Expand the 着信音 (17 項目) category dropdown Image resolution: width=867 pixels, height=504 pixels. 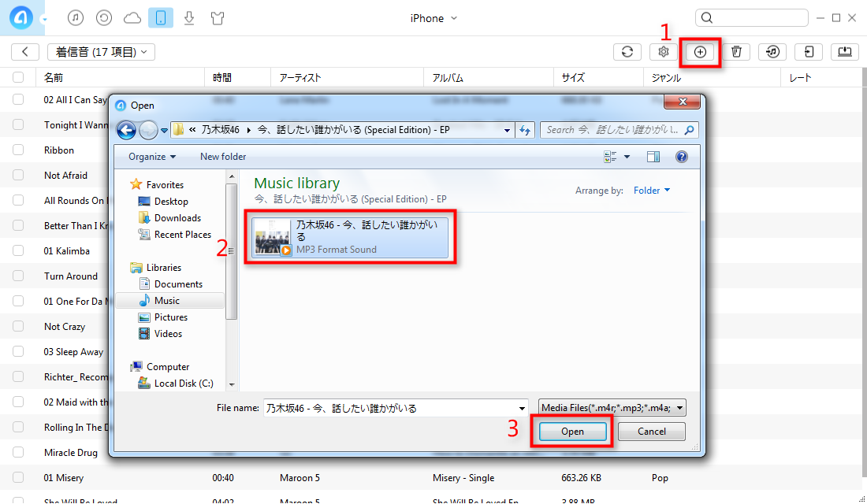(x=101, y=51)
